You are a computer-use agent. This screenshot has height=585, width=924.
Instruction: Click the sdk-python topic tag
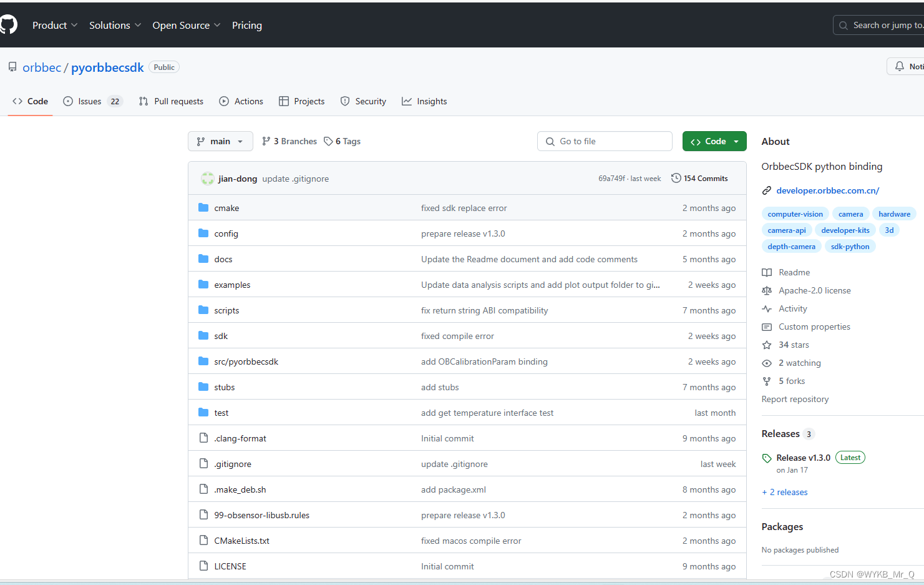pyautogui.click(x=850, y=246)
